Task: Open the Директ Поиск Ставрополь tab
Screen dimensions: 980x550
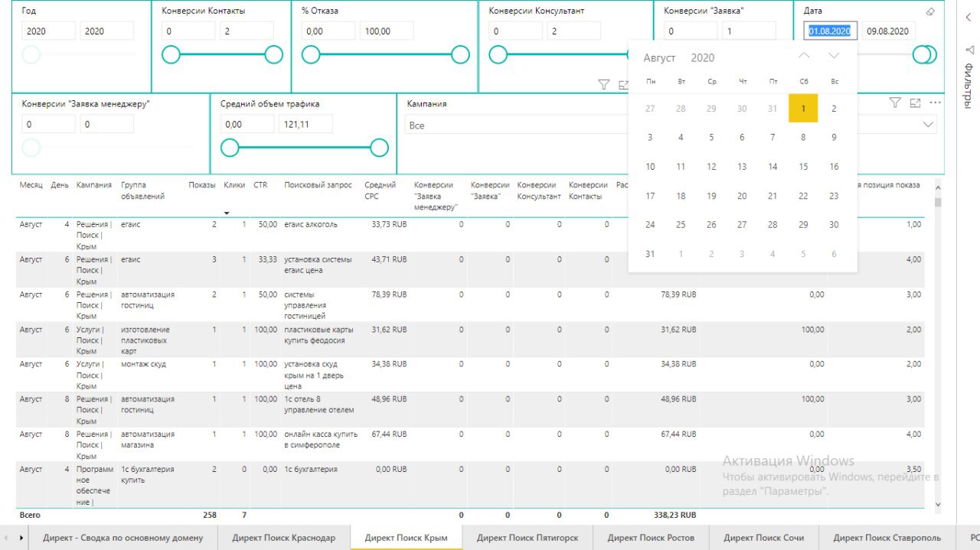Action: tap(887, 538)
